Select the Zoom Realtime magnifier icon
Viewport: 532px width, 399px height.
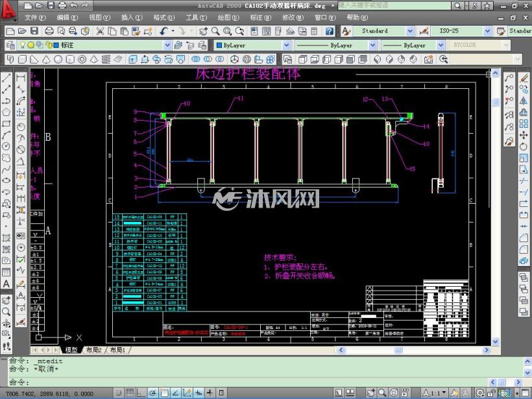point(215,31)
